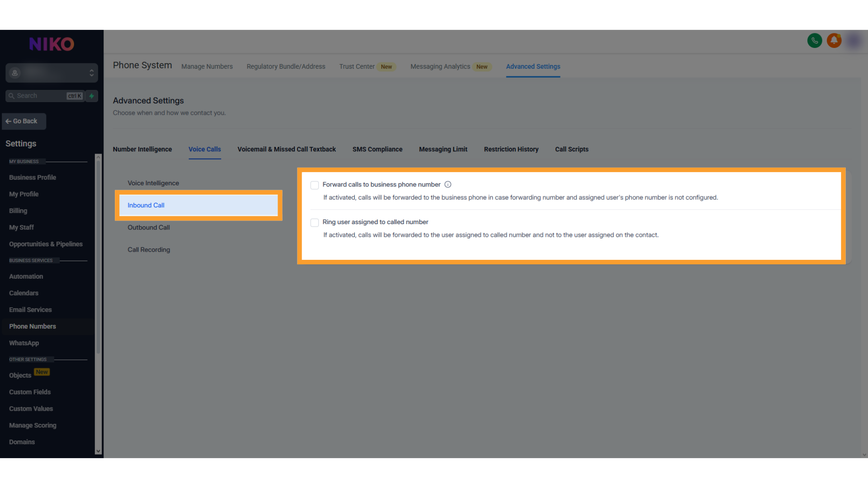
Task: Open the orange notifications bell
Action: (834, 41)
